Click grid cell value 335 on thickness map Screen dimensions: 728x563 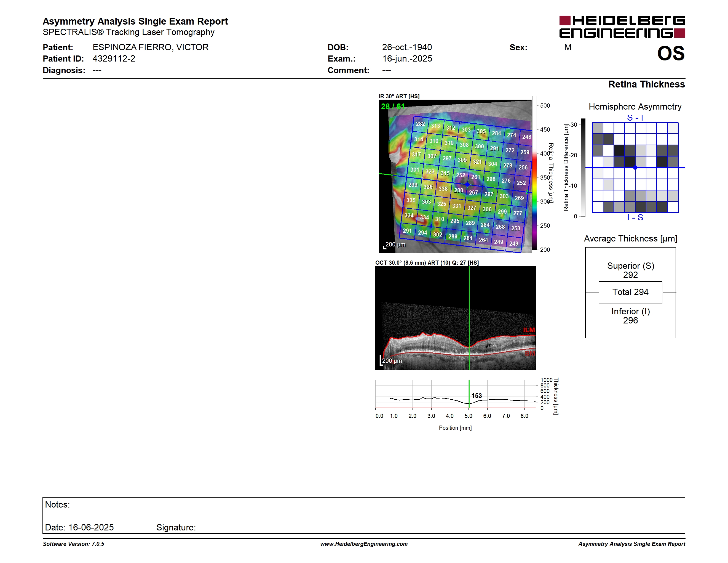pos(411,200)
